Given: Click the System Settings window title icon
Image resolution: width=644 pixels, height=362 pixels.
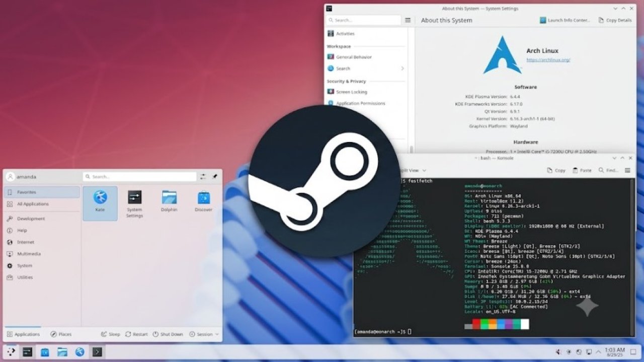Looking at the screenshot, I should (x=329, y=9).
